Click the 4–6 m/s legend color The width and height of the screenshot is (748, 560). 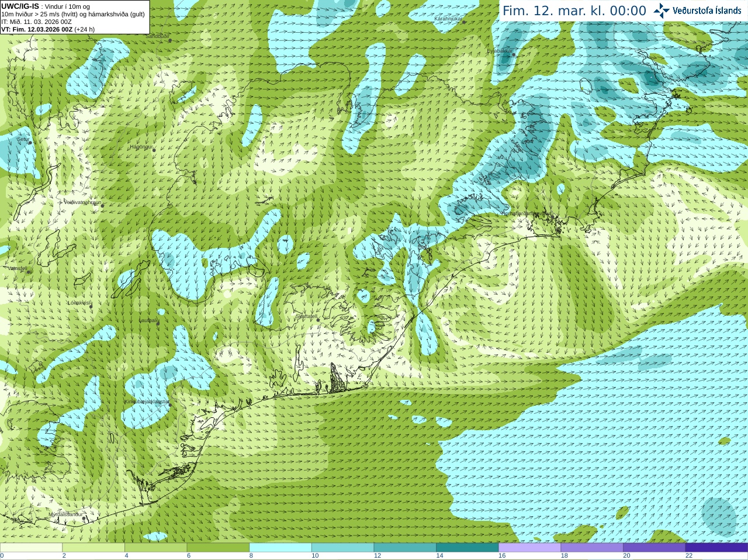(x=155, y=547)
